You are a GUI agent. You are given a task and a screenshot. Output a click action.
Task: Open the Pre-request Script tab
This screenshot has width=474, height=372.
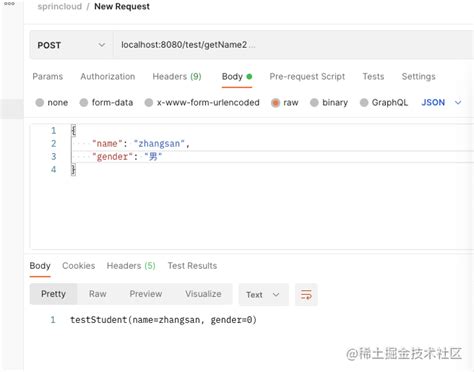307,76
